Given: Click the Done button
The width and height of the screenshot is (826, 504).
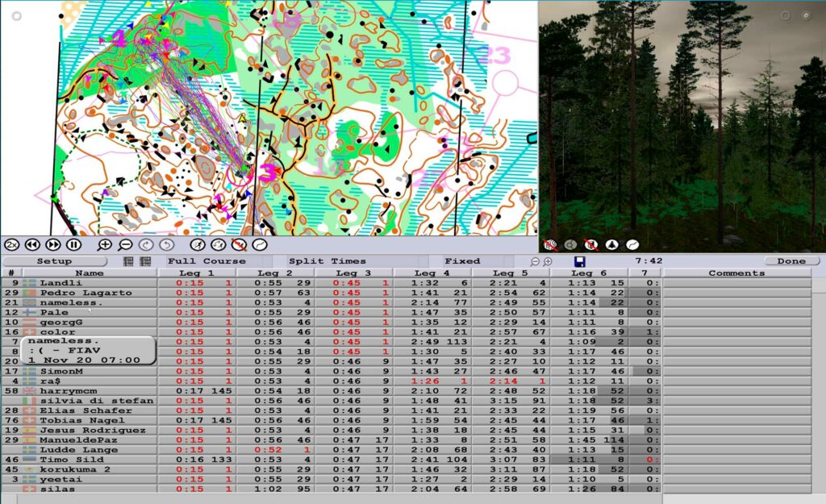Looking at the screenshot, I should [791, 261].
